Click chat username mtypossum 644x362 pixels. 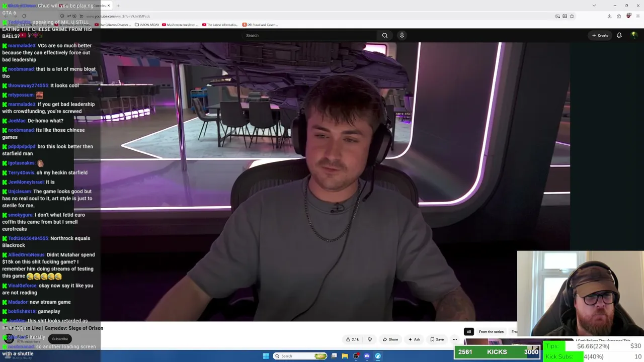(x=21, y=95)
